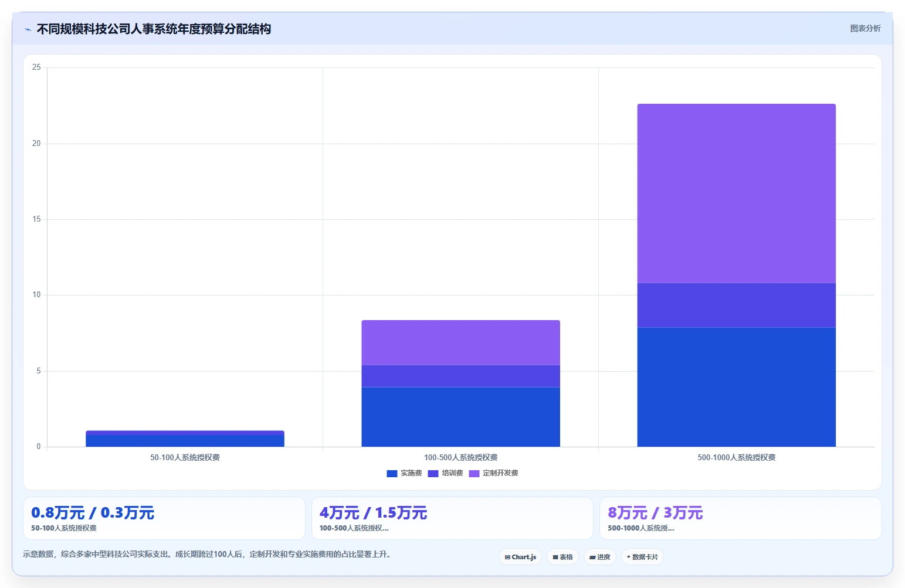905x588 pixels.
Task: Toggle the 实施费 legend series
Action: [404, 473]
